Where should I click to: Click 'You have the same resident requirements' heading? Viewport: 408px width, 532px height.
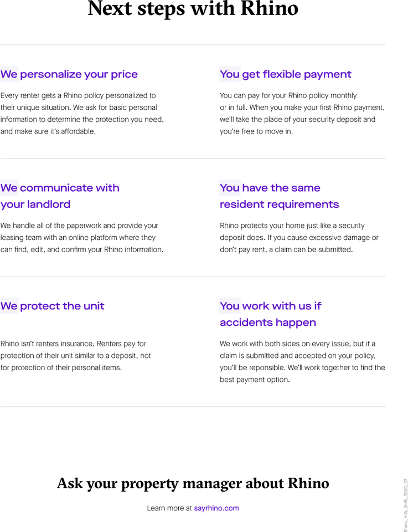[279, 196]
